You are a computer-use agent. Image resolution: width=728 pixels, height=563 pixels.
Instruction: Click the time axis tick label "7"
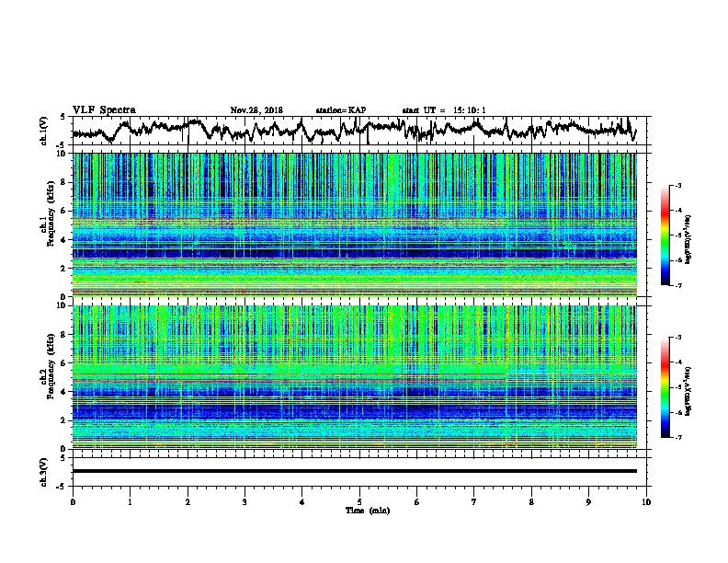(x=474, y=502)
